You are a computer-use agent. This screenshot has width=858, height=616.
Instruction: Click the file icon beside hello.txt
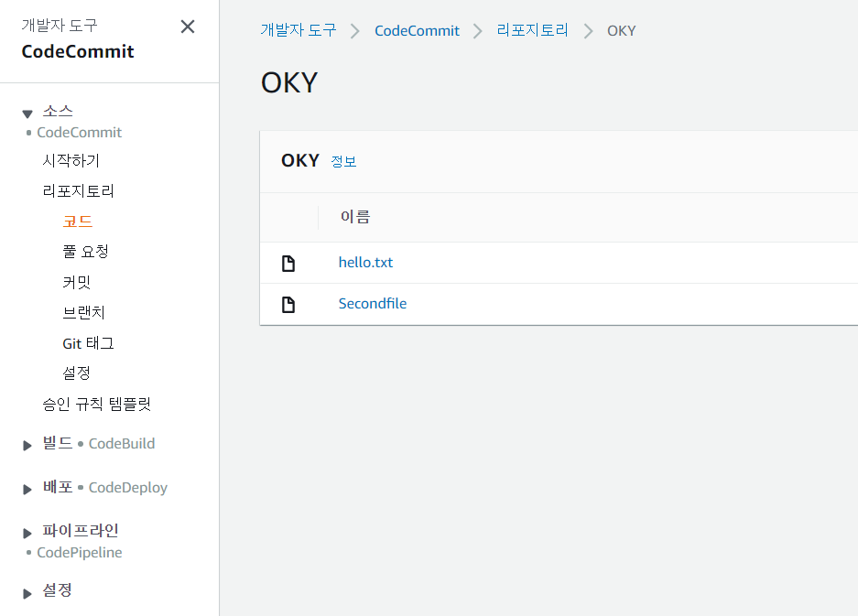pos(288,263)
